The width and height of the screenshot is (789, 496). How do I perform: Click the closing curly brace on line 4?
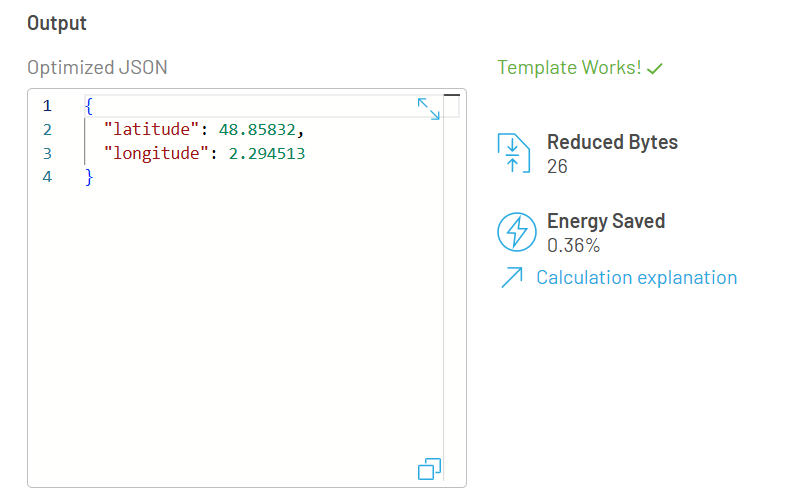[x=89, y=177]
